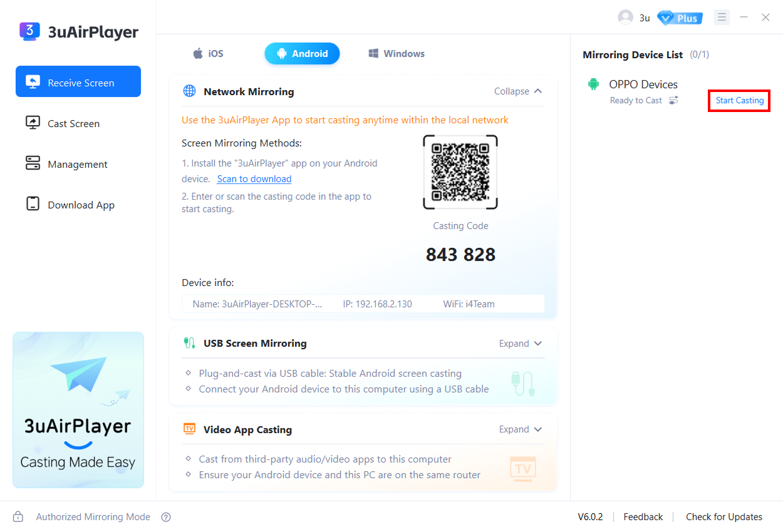Expand the Video App Casting section
The image size is (783, 532).
520,430
